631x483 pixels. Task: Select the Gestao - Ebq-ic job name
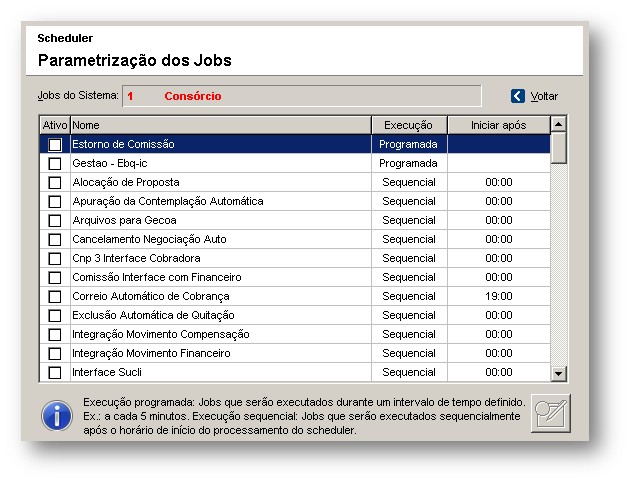109,163
